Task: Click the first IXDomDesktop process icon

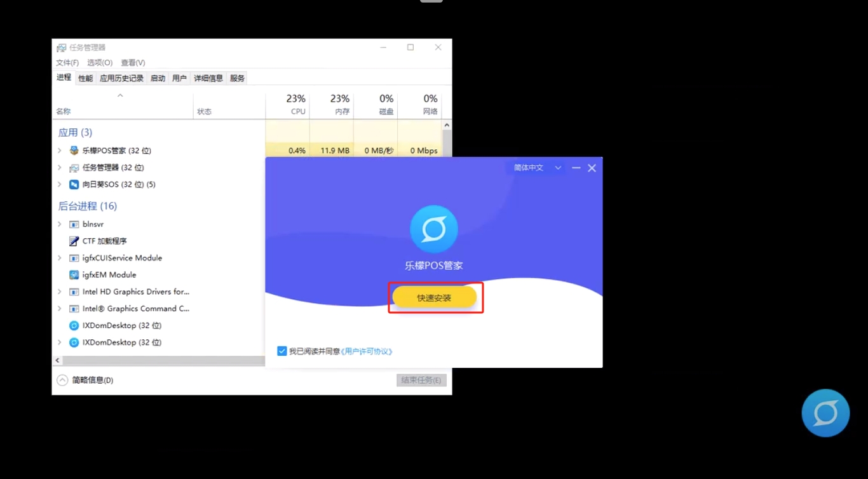Action: pos(74,325)
